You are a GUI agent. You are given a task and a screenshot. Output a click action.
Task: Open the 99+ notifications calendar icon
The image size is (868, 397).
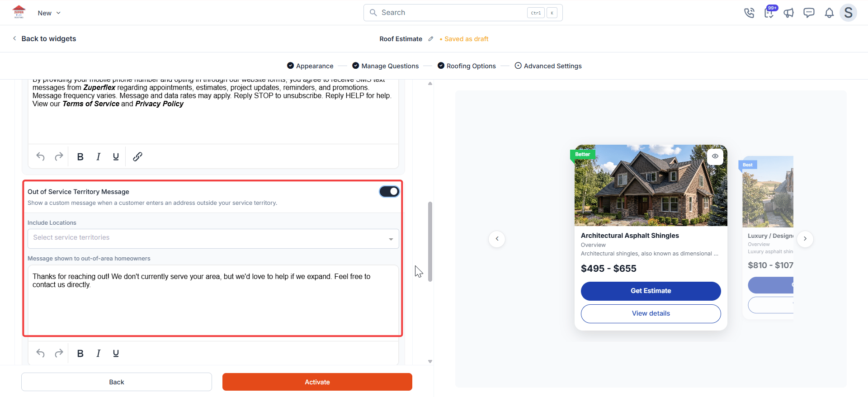pos(769,12)
